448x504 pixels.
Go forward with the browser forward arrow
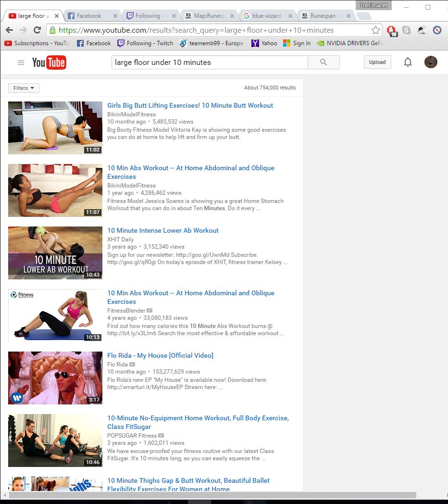click(x=23, y=30)
